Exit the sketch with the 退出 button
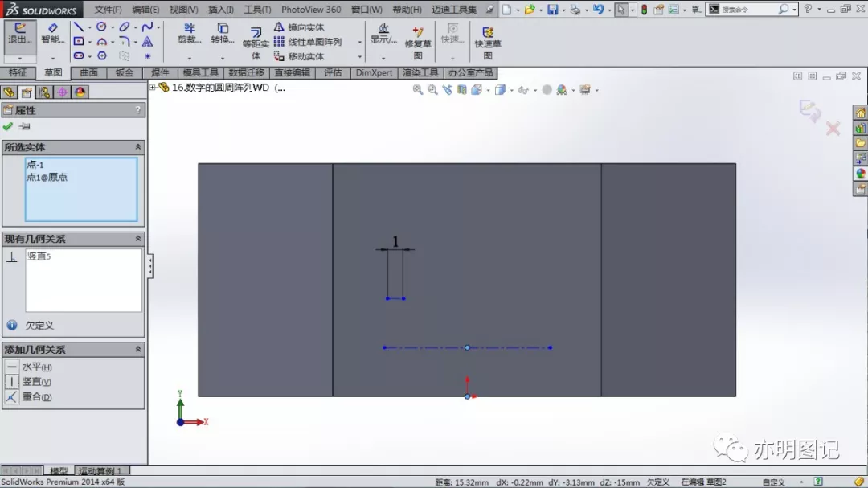Image resolution: width=868 pixels, height=488 pixels. pos(20,35)
